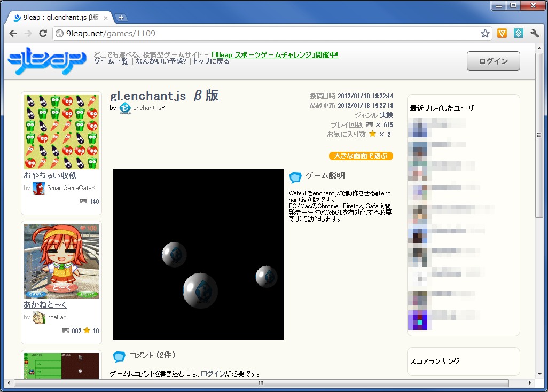The width and height of the screenshot is (548, 392).
Task: Click the purple pixelated user avatar
Action: coord(418,320)
